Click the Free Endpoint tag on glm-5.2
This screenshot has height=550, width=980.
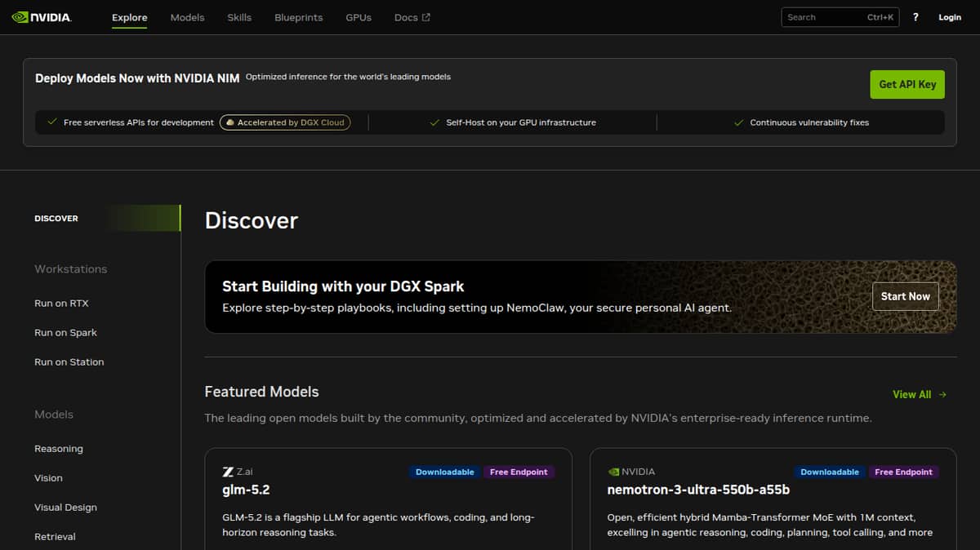[x=519, y=472]
